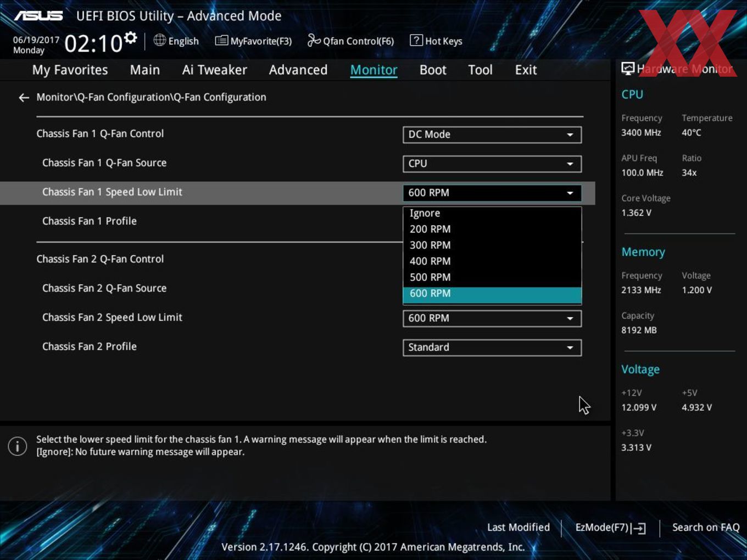The width and height of the screenshot is (747, 560).
Task: Click the date 06/19/2017
Action: (36, 40)
